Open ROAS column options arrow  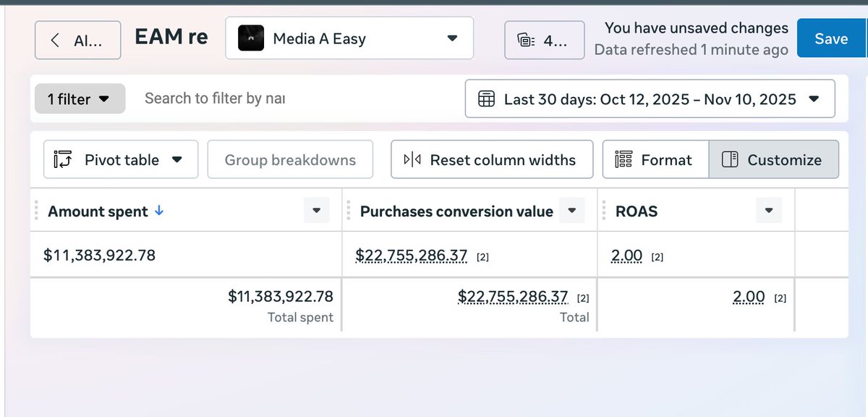pos(768,211)
